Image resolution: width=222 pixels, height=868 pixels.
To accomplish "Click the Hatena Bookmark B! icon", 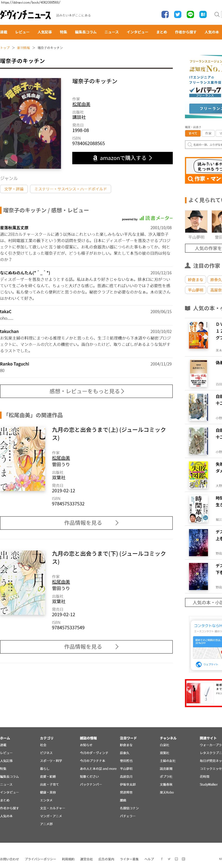I will 203,14.
